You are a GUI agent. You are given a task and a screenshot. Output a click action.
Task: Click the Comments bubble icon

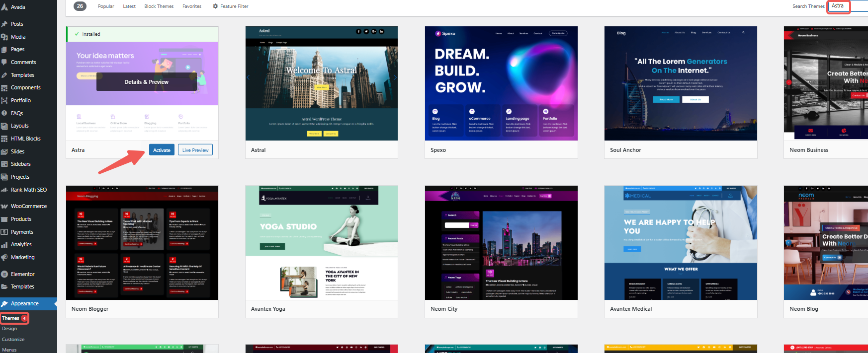click(x=4, y=62)
